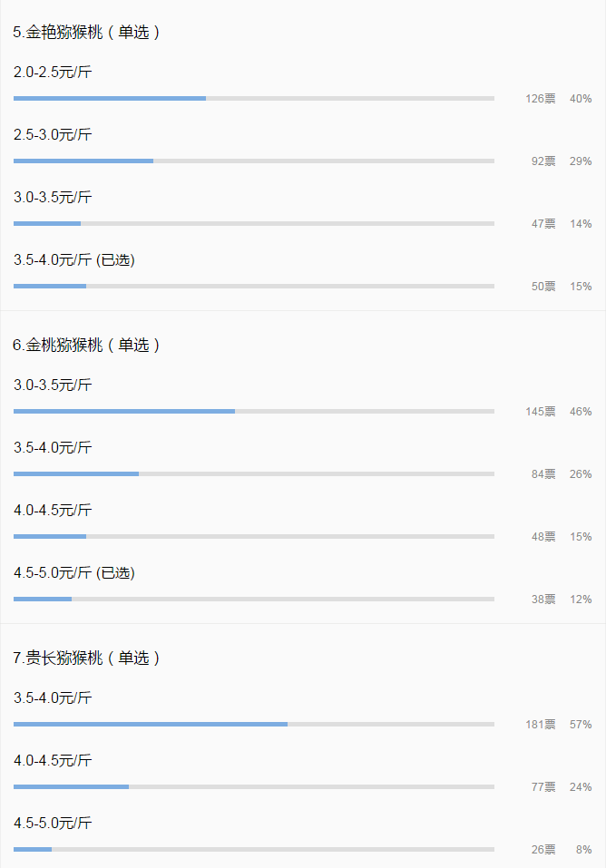Pick the 3.5-4.0元/斤 (已选) option for 金艳猕猴桃
Viewport: 606px width, 868px height.
point(73,259)
